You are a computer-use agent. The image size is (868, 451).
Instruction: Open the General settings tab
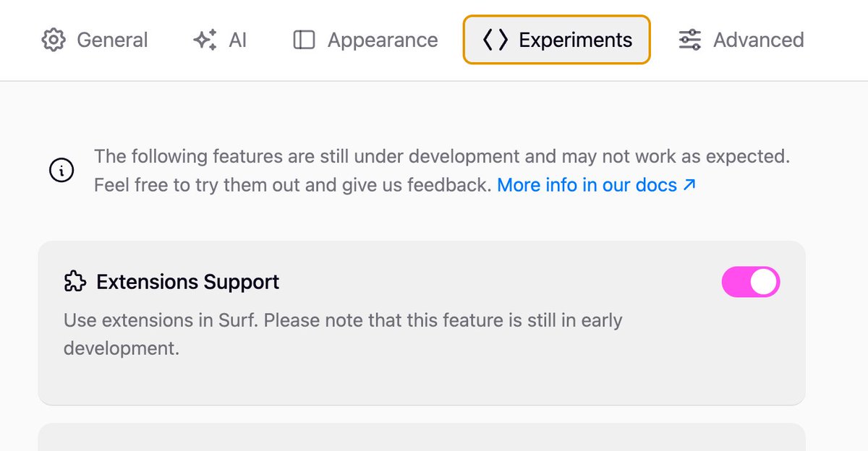[x=95, y=40]
